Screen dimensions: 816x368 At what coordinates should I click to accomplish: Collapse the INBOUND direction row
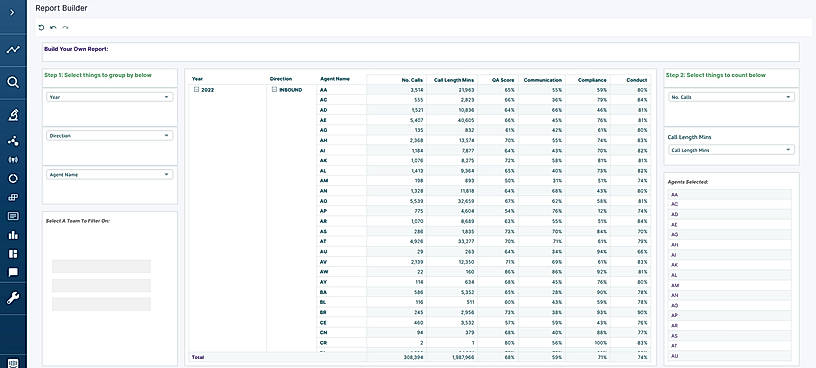pos(275,90)
